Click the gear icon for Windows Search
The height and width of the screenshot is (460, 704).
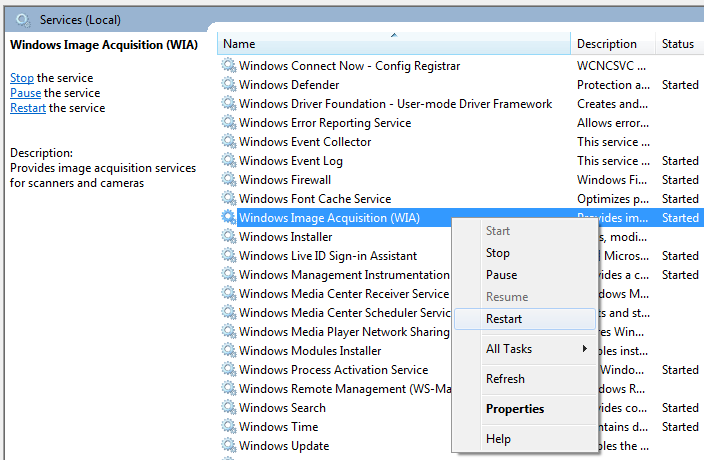(229, 407)
